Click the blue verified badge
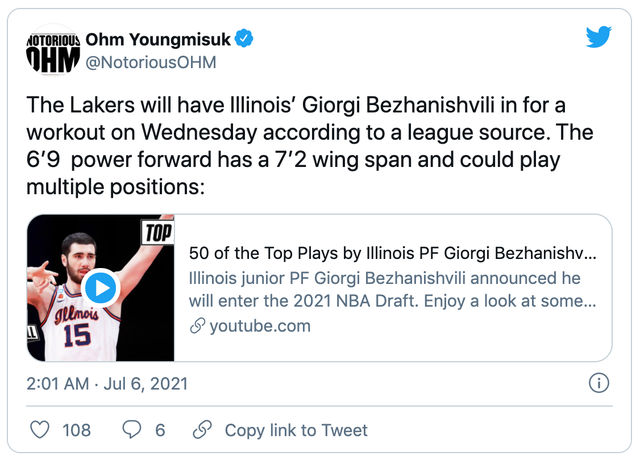This screenshot has width=640, height=460. point(245,40)
